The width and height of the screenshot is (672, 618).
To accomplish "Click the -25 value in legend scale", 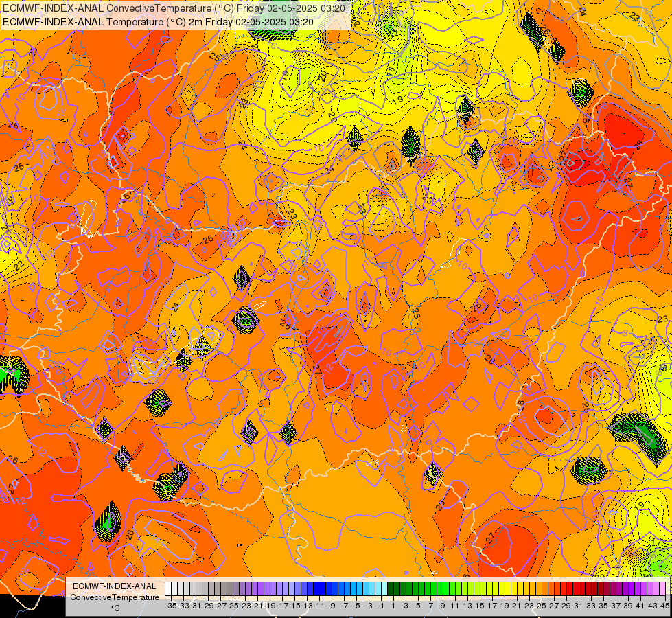I will [233, 606].
